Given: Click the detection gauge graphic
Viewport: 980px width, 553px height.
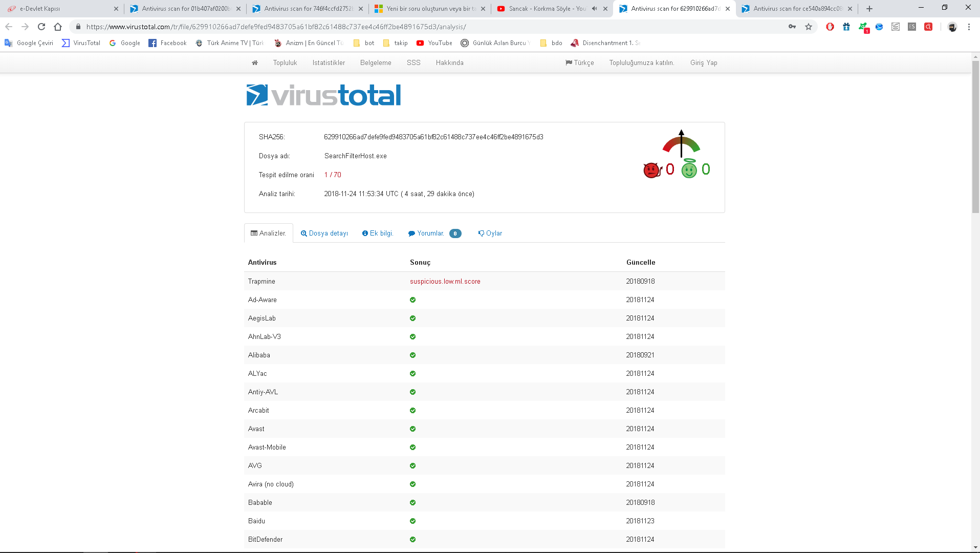Looking at the screenshot, I should pyautogui.click(x=681, y=143).
